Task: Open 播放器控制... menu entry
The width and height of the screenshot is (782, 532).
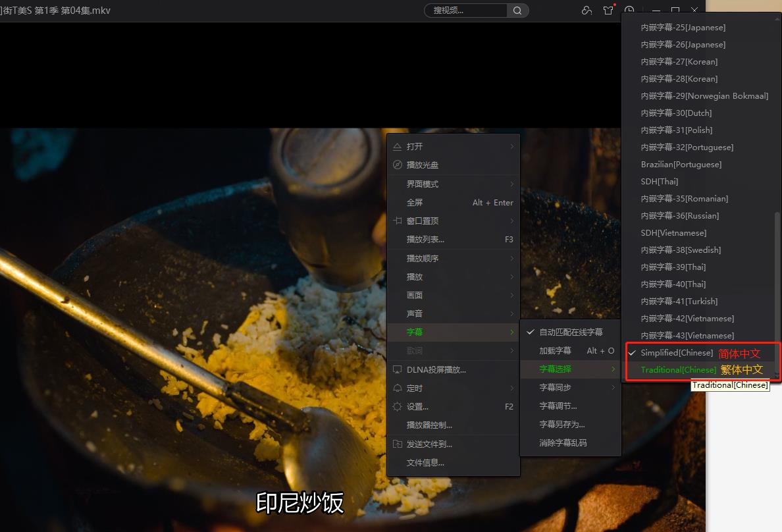Action: 454,425
